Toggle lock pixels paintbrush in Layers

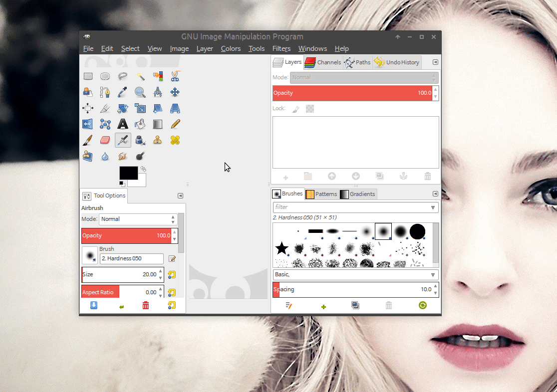pos(296,109)
